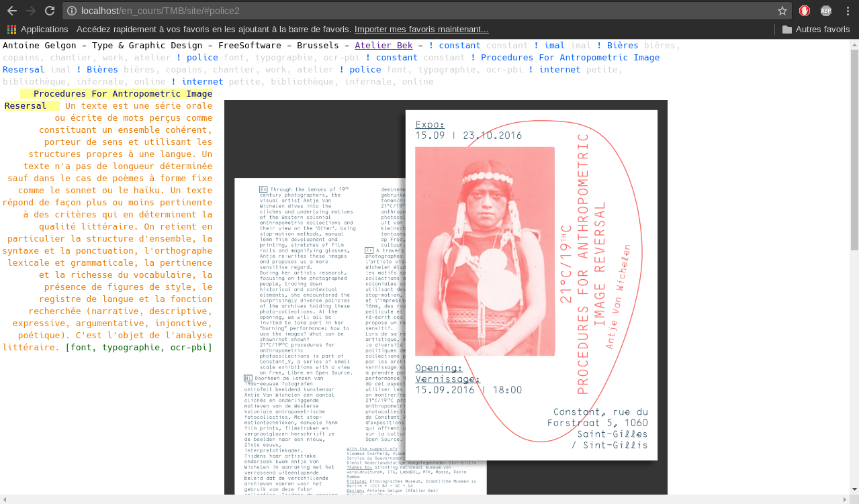859x504 pixels.
Task: Click the vertical scrollbar thumb
Action: pyautogui.click(x=854, y=148)
